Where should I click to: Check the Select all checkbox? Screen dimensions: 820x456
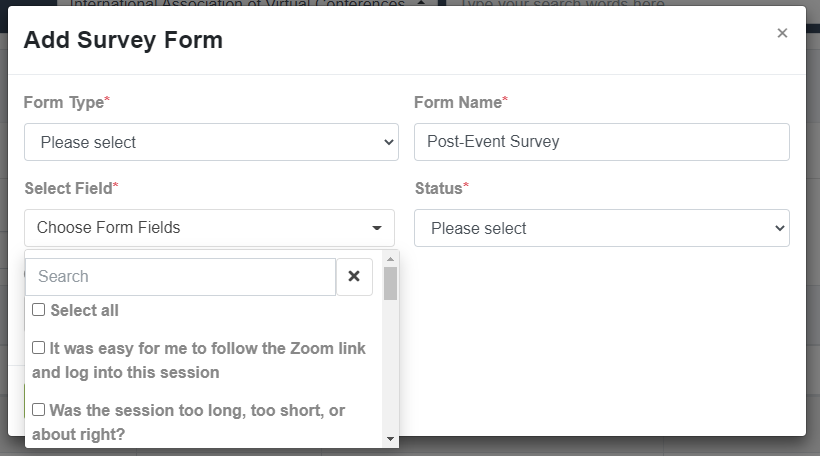[x=39, y=310]
